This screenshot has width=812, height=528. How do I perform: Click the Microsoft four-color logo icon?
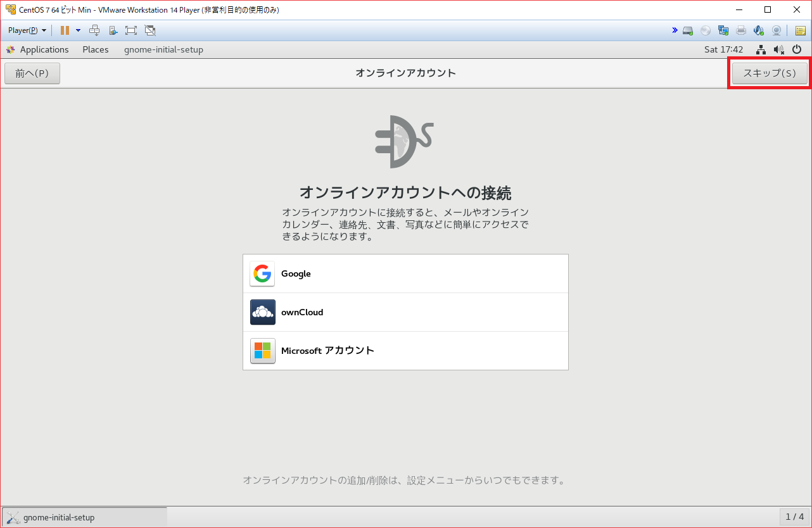[262, 351]
